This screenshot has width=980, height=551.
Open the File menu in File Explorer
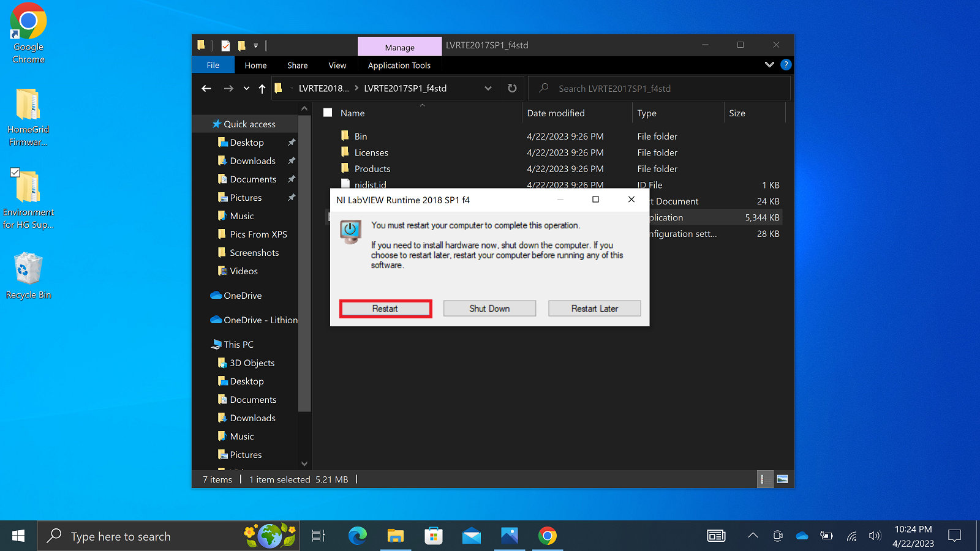click(x=213, y=65)
